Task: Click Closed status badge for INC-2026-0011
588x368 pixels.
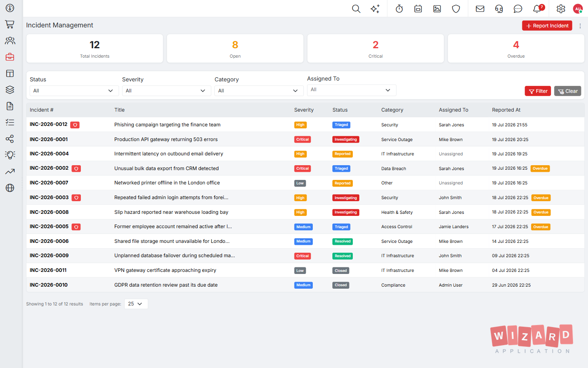Action: [341, 271]
